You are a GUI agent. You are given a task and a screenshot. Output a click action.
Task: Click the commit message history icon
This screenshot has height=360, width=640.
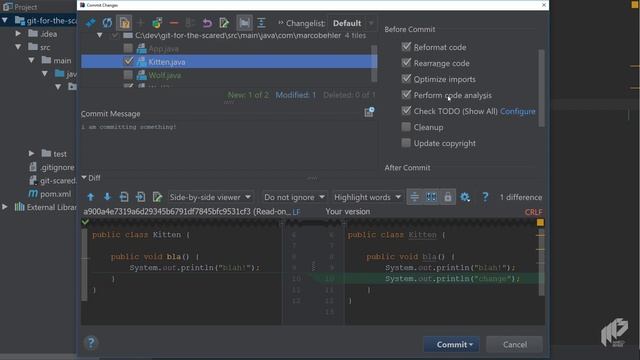click(369, 112)
